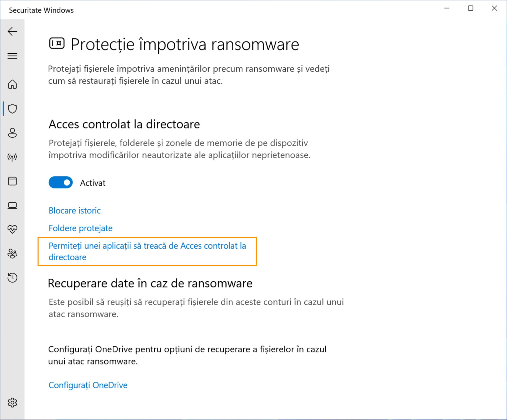Click the back arrow icon

point(12,31)
